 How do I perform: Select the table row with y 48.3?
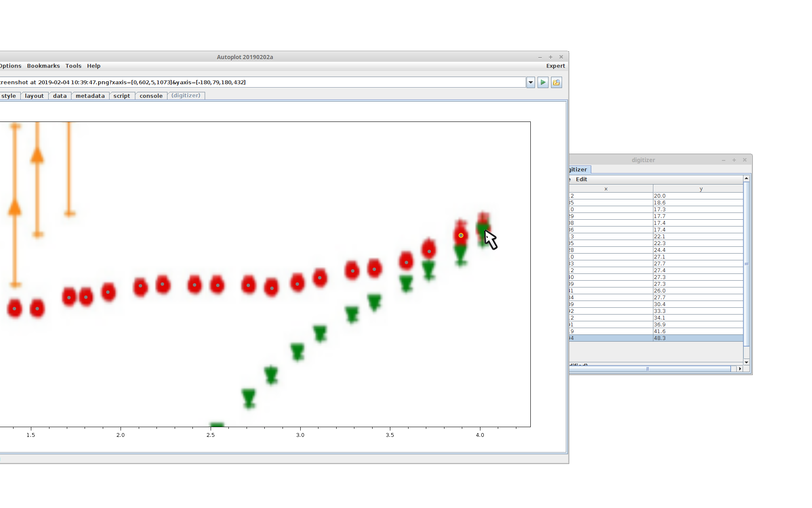(677, 338)
